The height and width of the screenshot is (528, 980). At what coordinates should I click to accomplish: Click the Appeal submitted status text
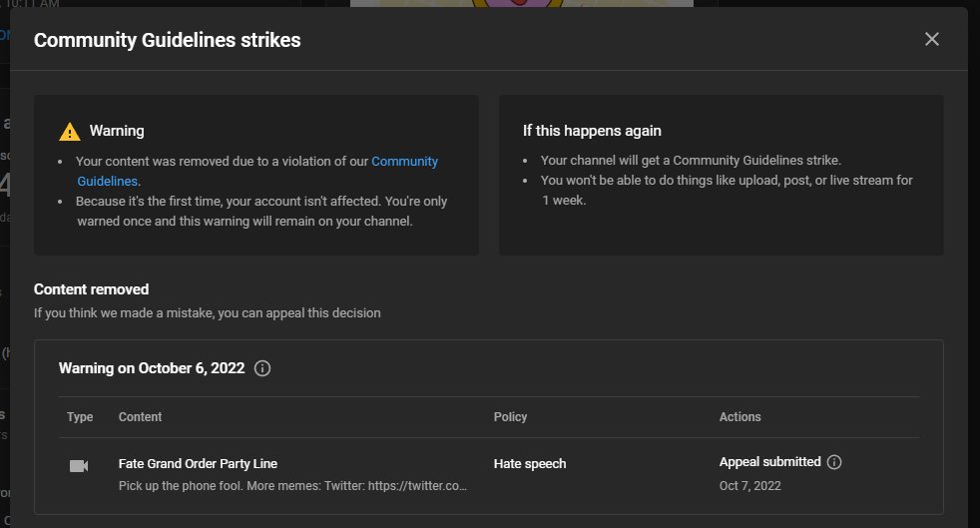[769, 462]
